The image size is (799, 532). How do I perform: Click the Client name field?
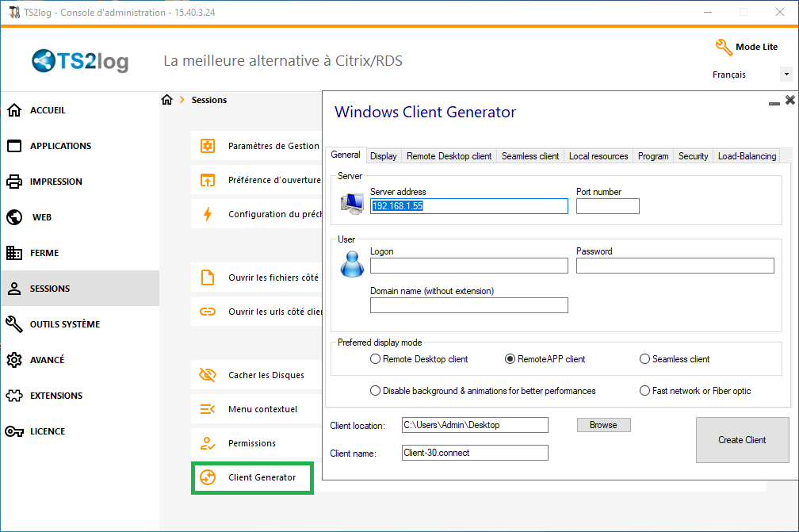[x=475, y=453]
